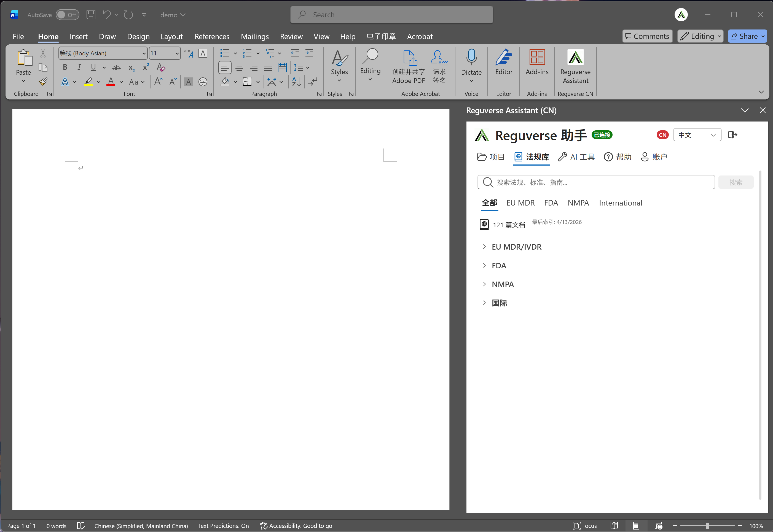Switch to Read Mode in the status bar

click(x=614, y=526)
